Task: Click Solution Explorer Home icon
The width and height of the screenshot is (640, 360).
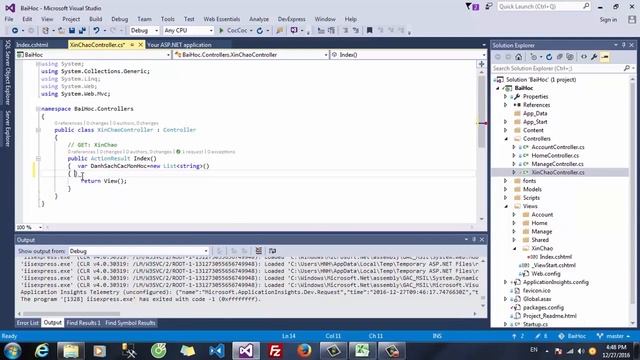Action: coord(518,57)
